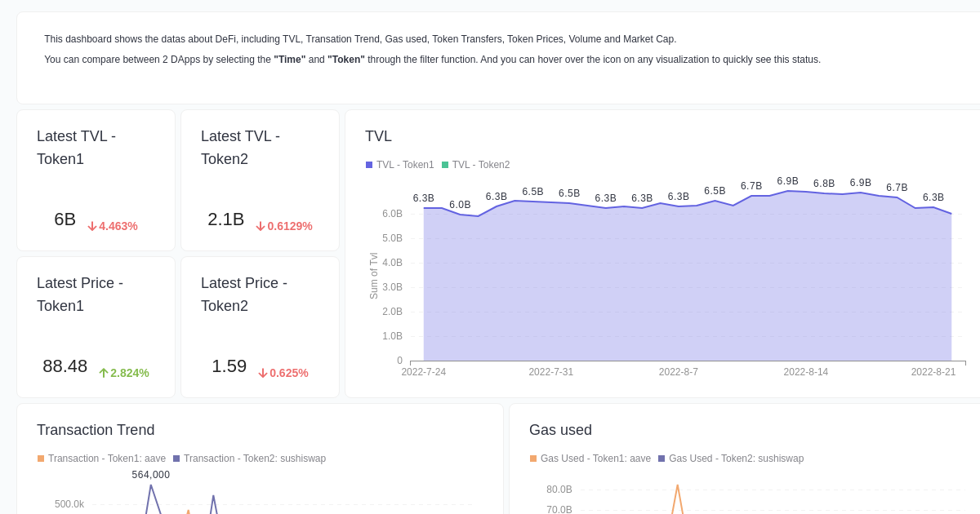Select the TVL chart title

pos(378,136)
